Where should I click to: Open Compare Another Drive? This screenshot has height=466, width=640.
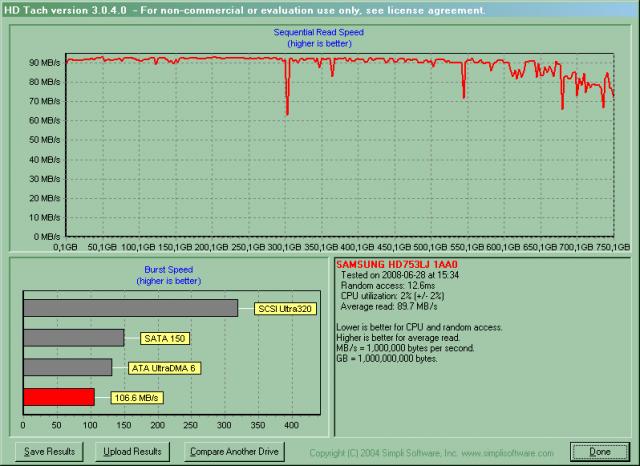(234, 452)
